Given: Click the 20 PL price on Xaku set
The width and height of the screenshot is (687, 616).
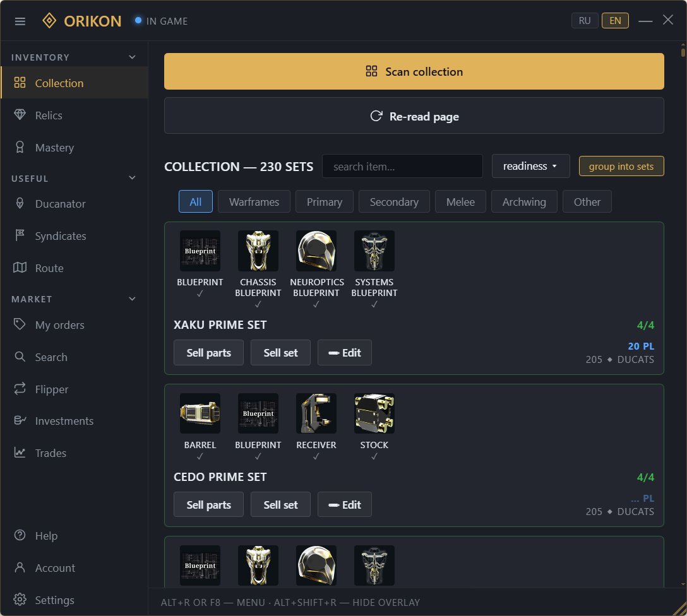Looking at the screenshot, I should point(641,346).
